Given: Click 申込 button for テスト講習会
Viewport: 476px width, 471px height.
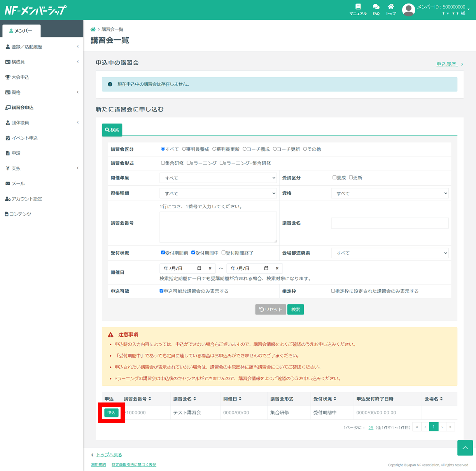Looking at the screenshot, I should (111, 413).
